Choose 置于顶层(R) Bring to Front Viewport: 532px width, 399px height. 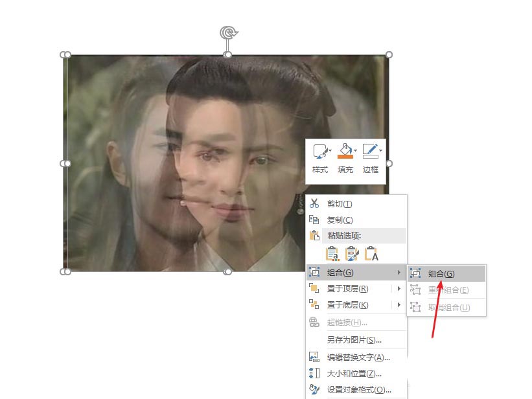(349, 288)
